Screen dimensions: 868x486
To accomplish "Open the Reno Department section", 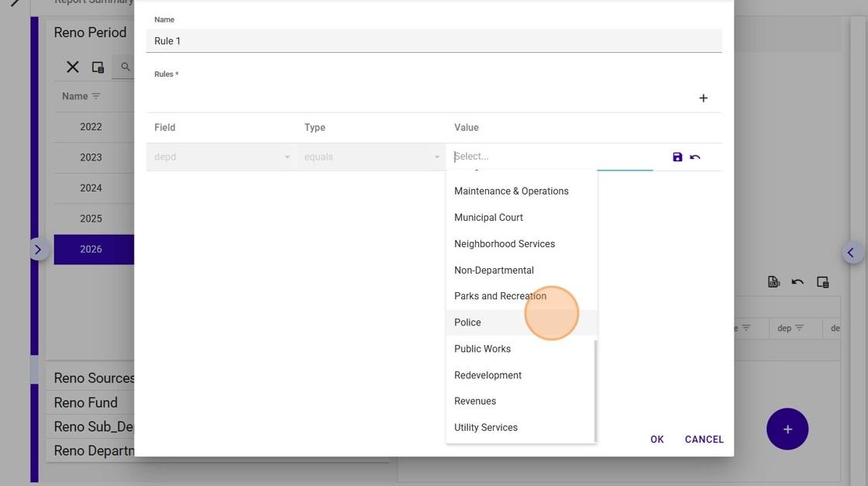I will click(94, 451).
